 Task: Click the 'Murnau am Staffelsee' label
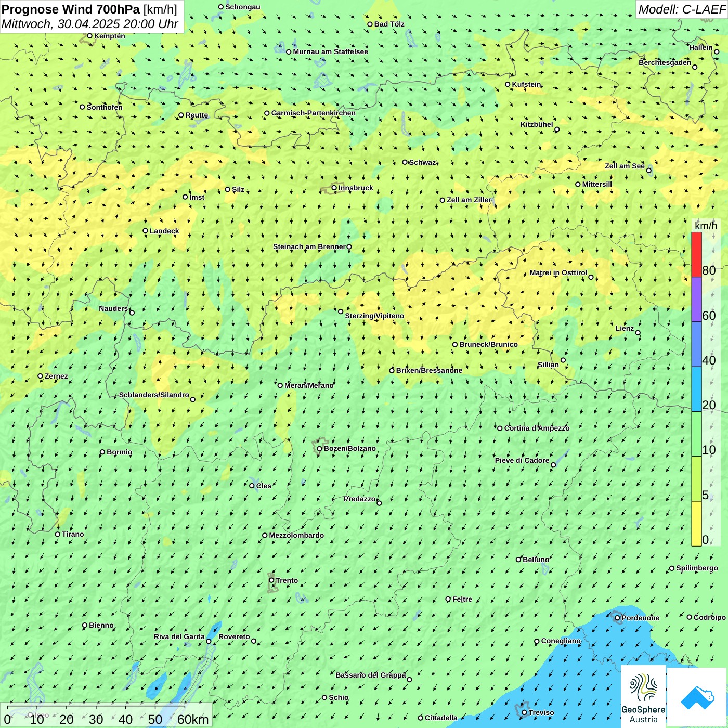point(331,51)
